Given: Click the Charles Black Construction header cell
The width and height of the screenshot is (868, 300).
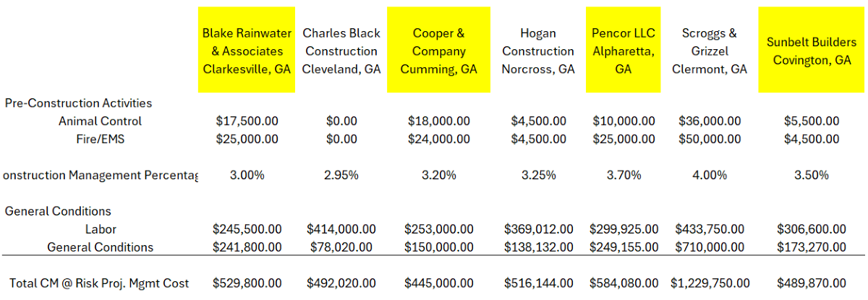Looking at the screenshot, I should pyautogui.click(x=341, y=51).
